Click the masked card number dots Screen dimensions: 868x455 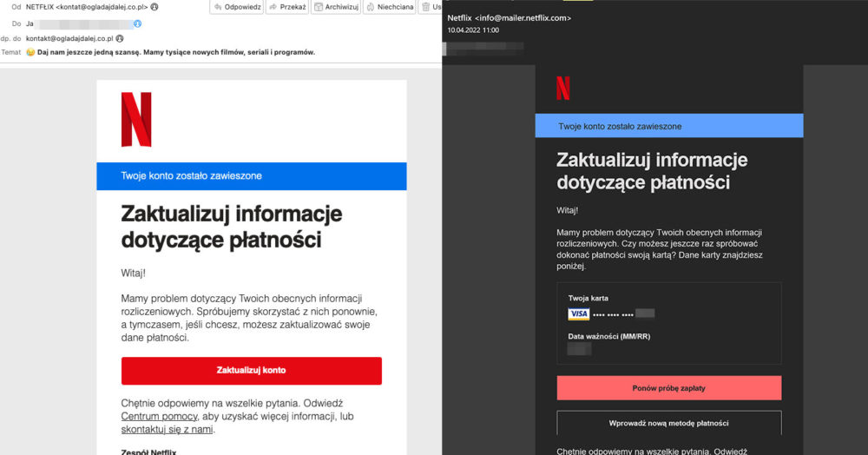613,314
